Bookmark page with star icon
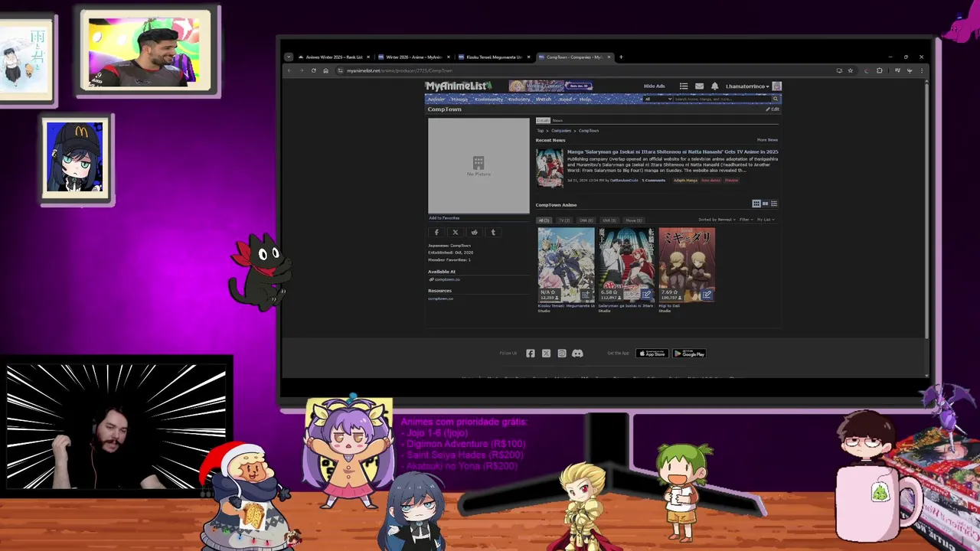Viewport: 980px width, 551px height. [x=850, y=70]
